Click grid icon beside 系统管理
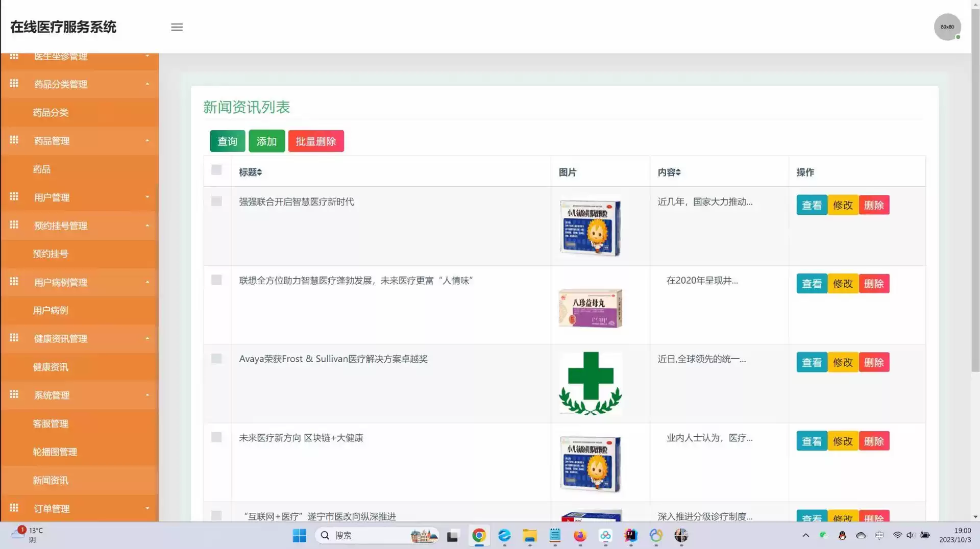This screenshot has height=549, width=980. pos(14,394)
